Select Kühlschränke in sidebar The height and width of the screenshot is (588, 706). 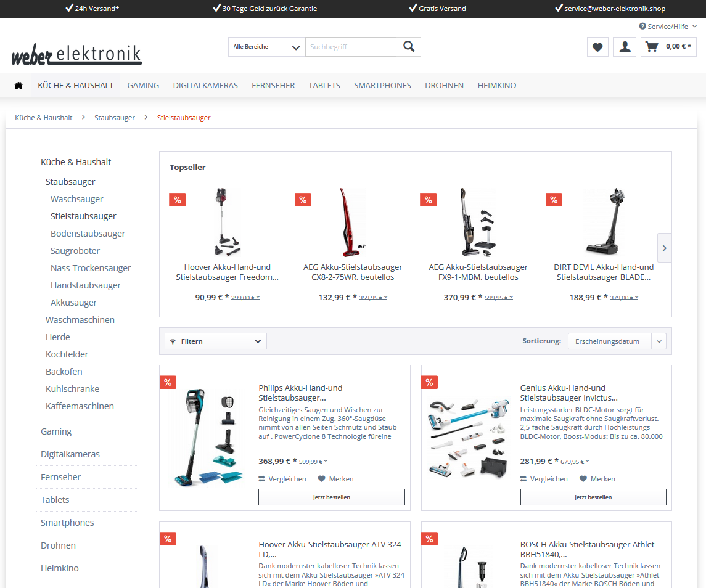[73, 389]
